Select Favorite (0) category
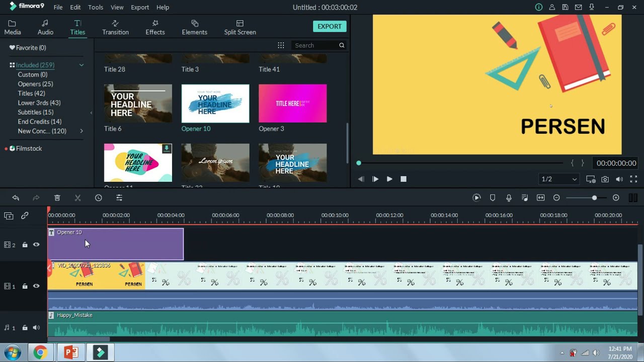This screenshot has height=362, width=644. click(x=28, y=48)
